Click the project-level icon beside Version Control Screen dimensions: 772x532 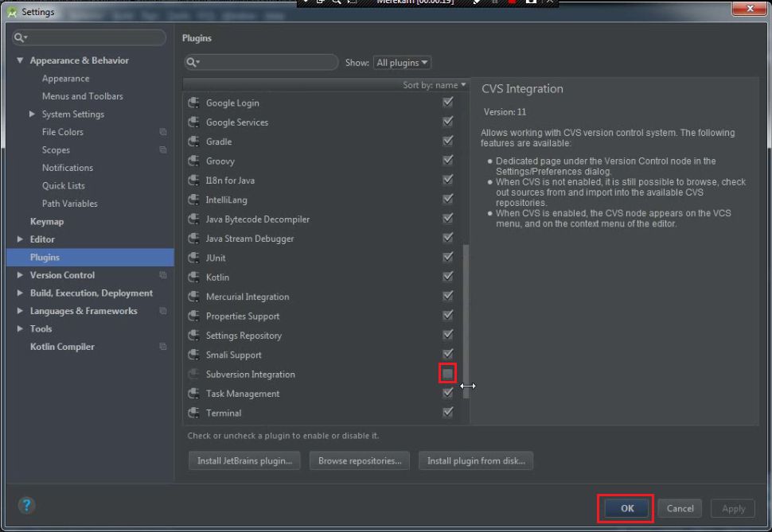pos(163,275)
